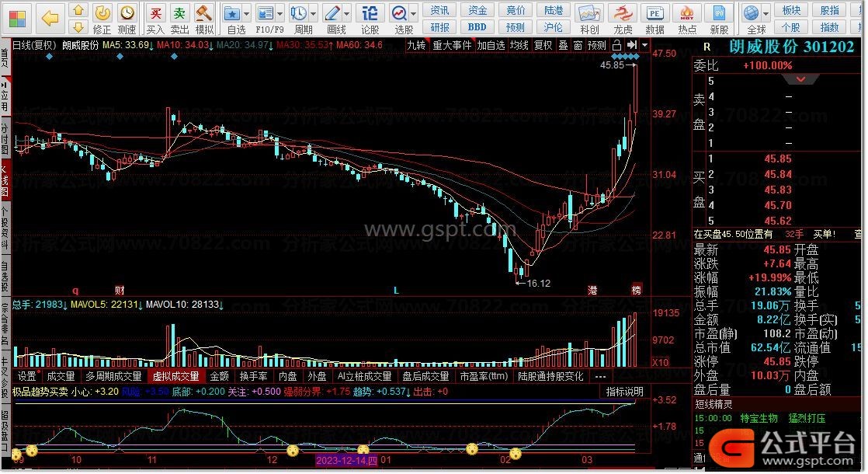Toggle the 九转 indicator
This screenshot has width=868, height=474.
click(x=416, y=45)
